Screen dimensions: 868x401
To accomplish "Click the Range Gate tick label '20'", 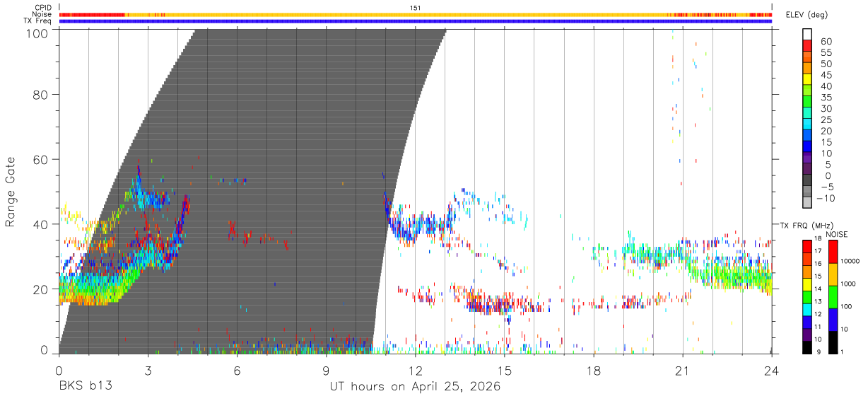I will tap(40, 289).
